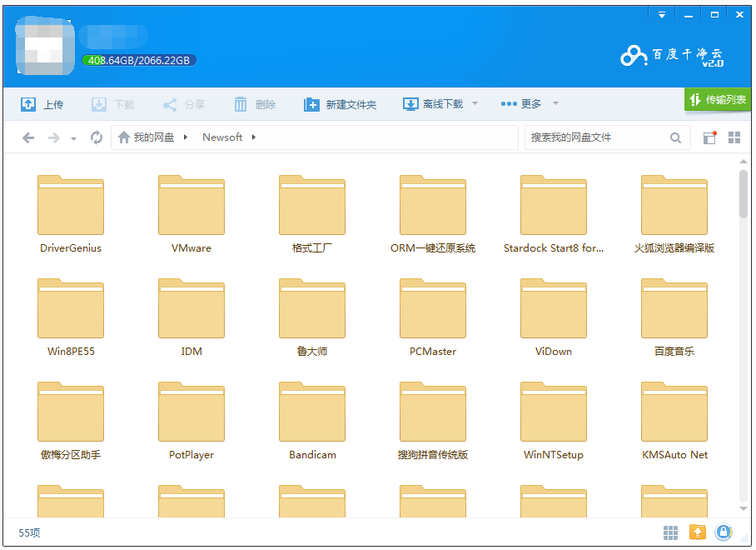Open the Win8PE55 folder
Screen dimensions: 756x550
71,317
